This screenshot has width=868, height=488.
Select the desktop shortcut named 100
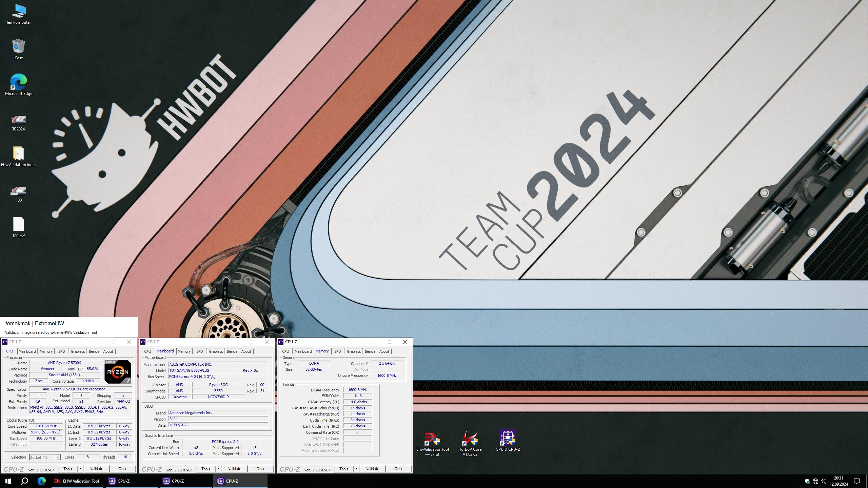(x=18, y=195)
